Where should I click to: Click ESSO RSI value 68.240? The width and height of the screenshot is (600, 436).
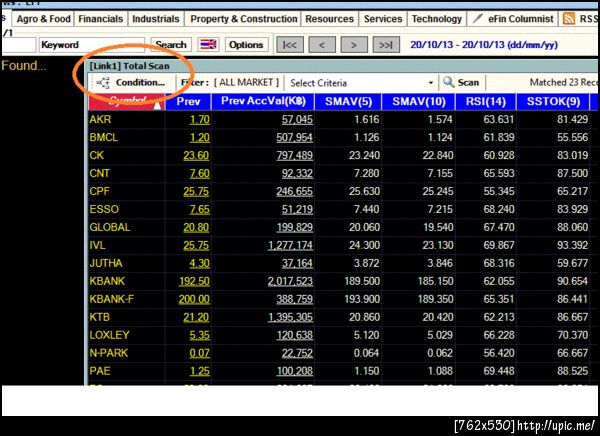499,210
